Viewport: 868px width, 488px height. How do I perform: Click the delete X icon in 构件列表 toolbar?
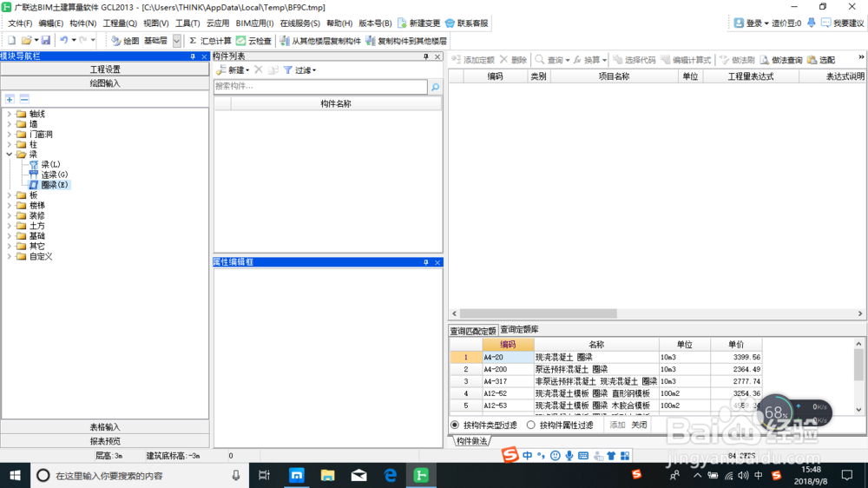(x=259, y=69)
